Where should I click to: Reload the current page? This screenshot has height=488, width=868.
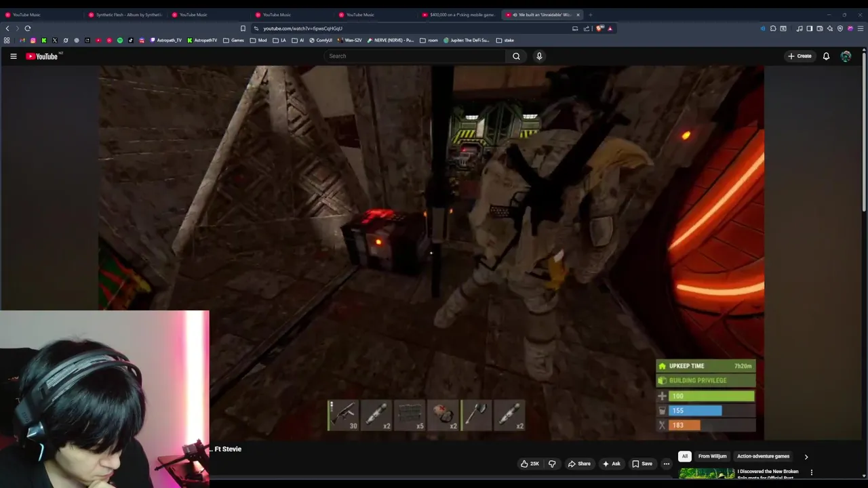(28, 28)
